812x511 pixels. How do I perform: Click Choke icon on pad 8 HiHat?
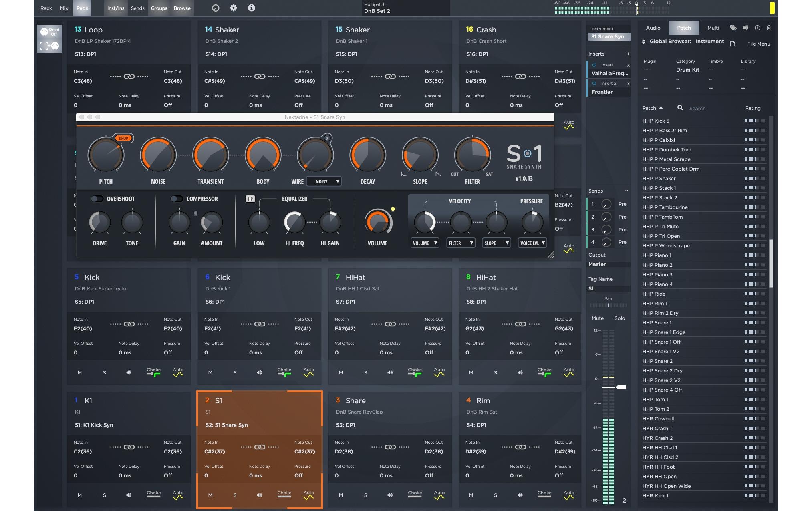click(x=544, y=372)
